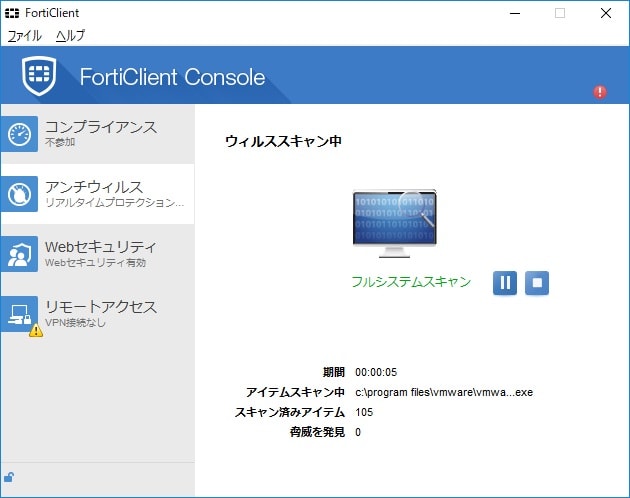
Task: Click the 00:00:05 duration value
Action: pos(376,372)
